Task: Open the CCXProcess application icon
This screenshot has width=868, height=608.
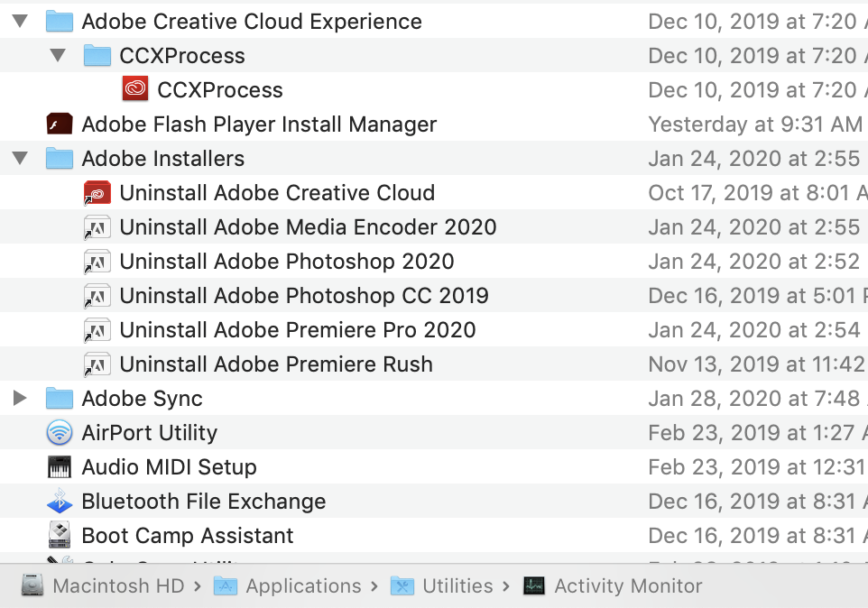Action: (x=134, y=88)
